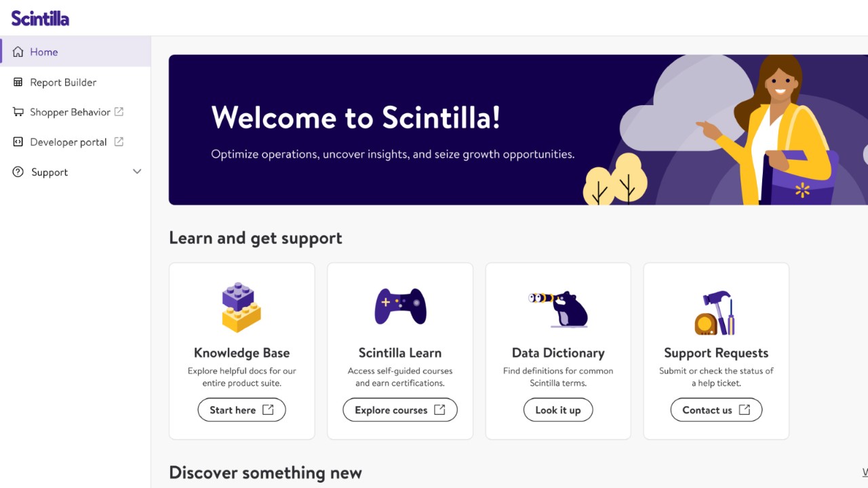Click the Start here button
868x488 pixels.
click(241, 410)
